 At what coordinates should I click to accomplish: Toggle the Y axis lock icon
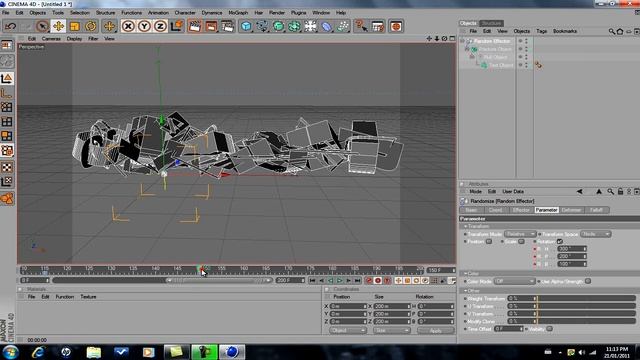point(144,27)
